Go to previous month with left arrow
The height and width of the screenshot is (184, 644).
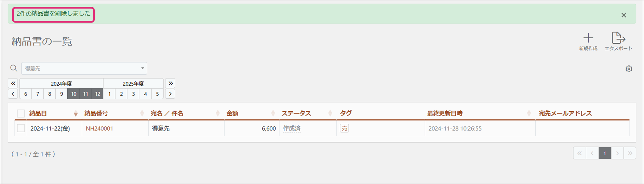(13, 94)
